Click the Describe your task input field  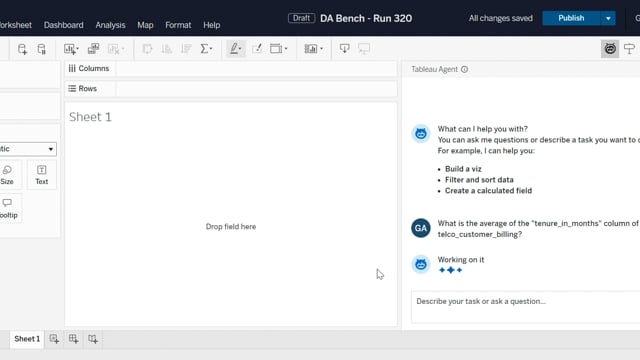click(x=526, y=307)
